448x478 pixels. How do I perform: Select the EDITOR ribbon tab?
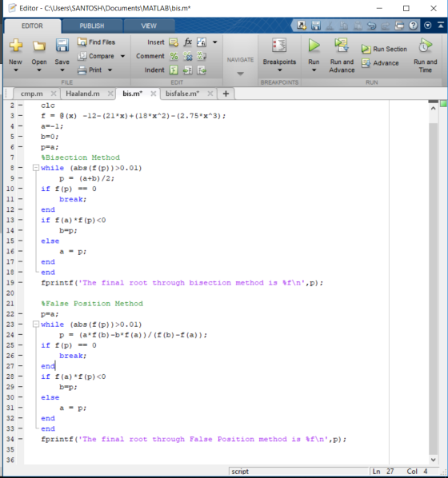(32, 26)
